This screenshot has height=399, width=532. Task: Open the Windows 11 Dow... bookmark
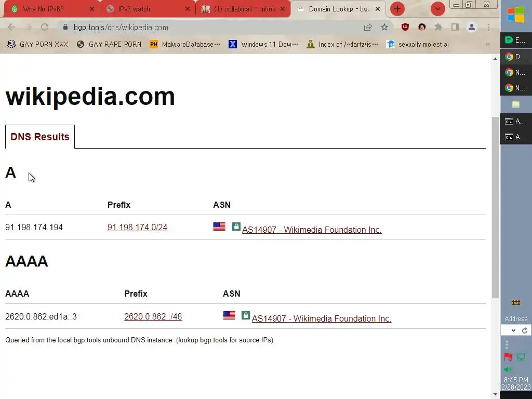pos(263,44)
